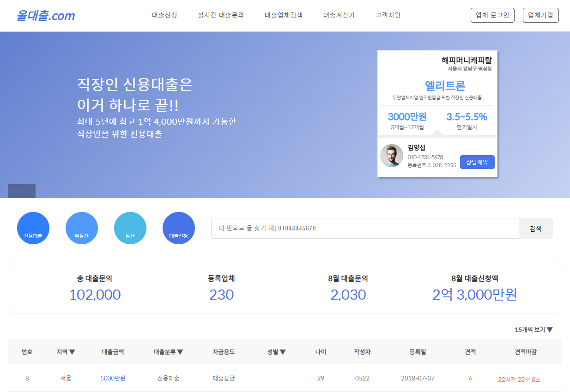Click 김양섭's profile photo
The height and width of the screenshot is (392, 570).
pyautogui.click(x=391, y=156)
